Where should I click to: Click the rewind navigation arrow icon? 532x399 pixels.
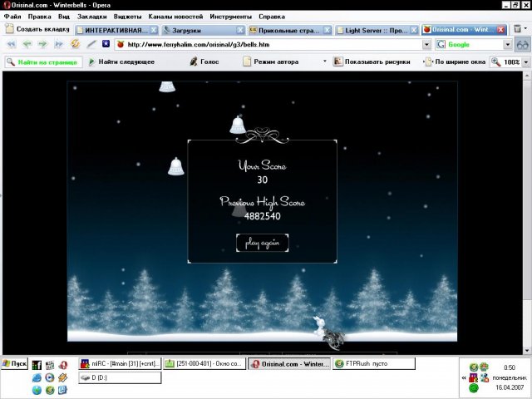11,44
